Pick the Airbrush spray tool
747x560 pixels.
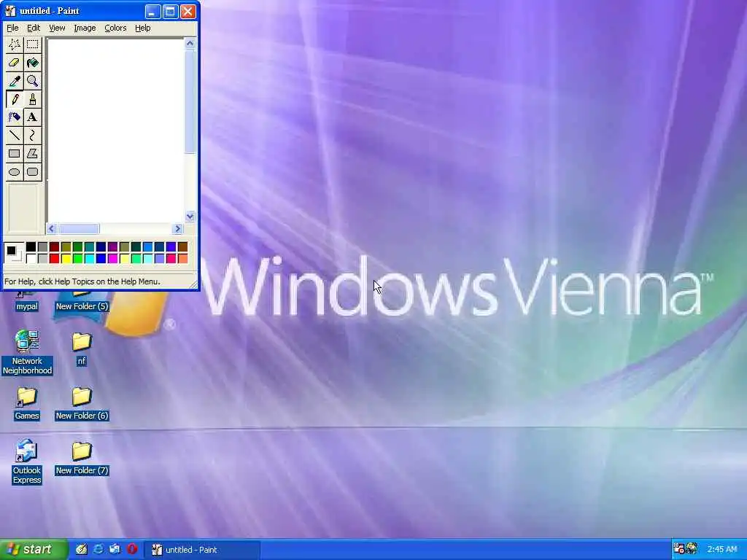click(x=15, y=117)
